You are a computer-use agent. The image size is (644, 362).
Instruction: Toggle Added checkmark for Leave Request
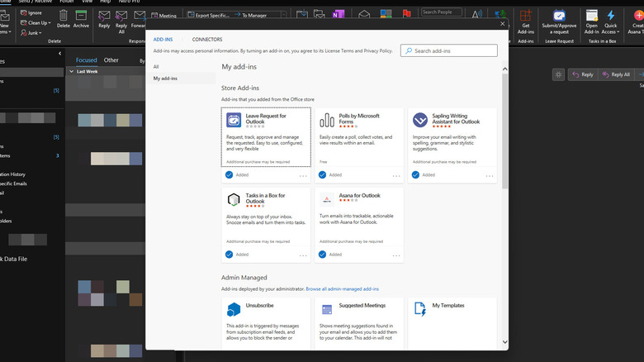pyautogui.click(x=230, y=175)
